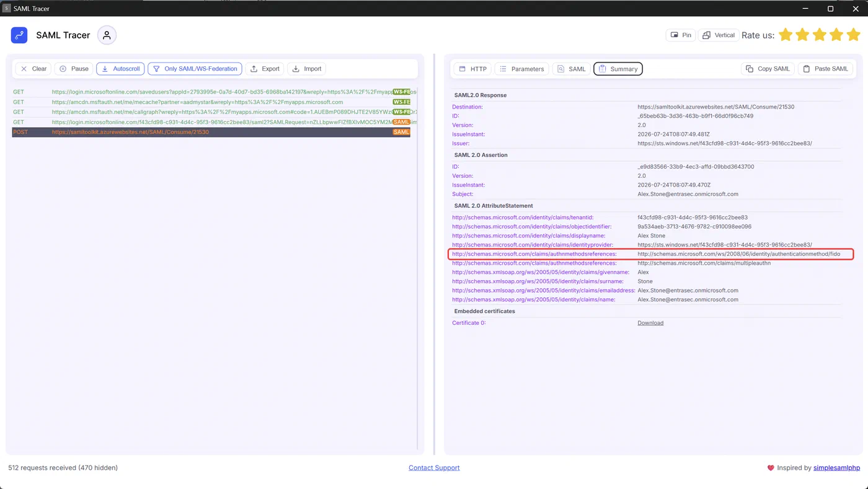This screenshot has width=868, height=489.
Task: Pause request capturing
Action: 74,69
